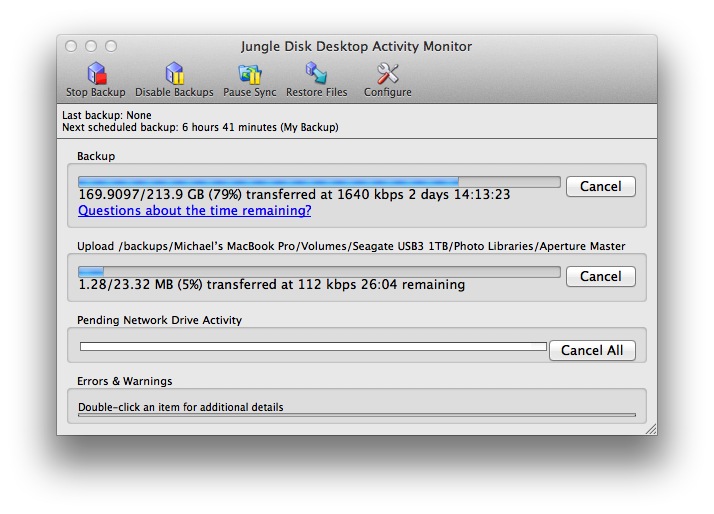Click the '169.9097/213.9 GB (79%)' status text
The image size is (714, 514).
(160, 195)
